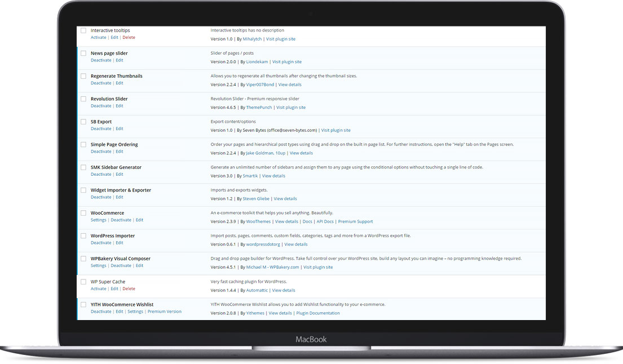Deactivate the News page slider plugin
623x364 pixels.
pos(101,60)
